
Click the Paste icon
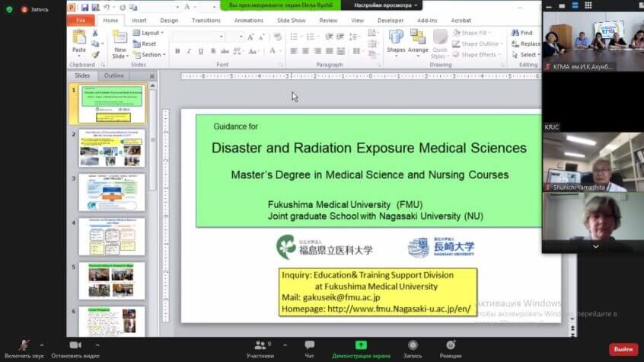[x=79, y=40]
